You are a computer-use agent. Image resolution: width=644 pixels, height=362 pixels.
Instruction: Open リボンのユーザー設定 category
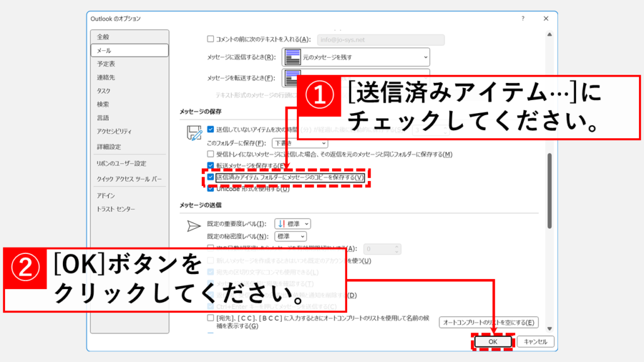(x=130, y=164)
